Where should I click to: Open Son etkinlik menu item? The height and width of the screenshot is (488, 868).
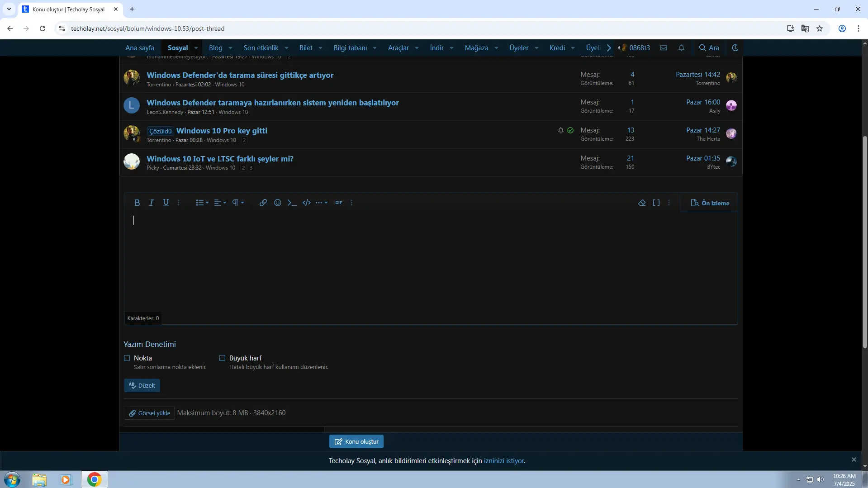pyautogui.click(x=261, y=47)
